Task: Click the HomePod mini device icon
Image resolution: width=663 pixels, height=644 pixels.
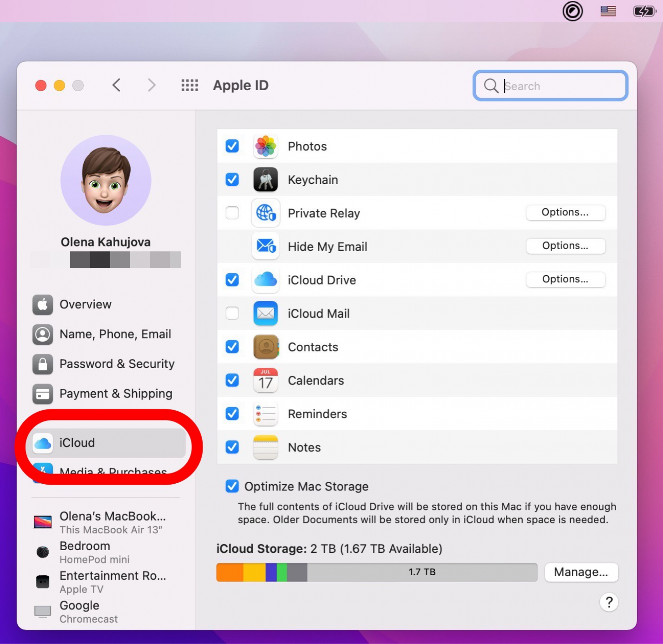Action: pyautogui.click(x=43, y=552)
